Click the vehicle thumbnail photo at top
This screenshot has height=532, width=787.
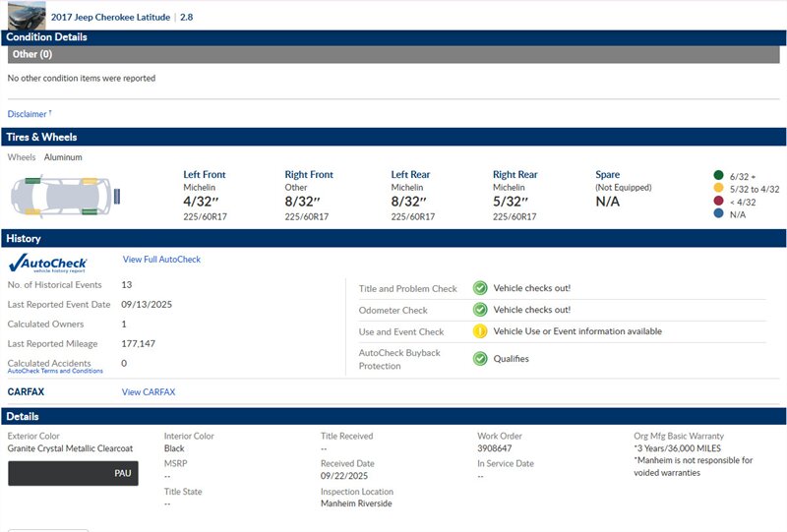(23, 14)
